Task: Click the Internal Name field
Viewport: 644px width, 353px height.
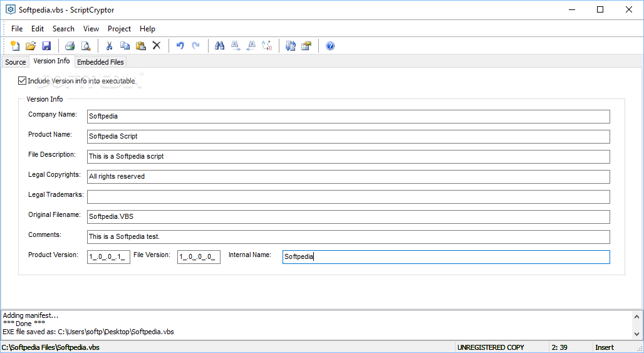Action: (446, 257)
